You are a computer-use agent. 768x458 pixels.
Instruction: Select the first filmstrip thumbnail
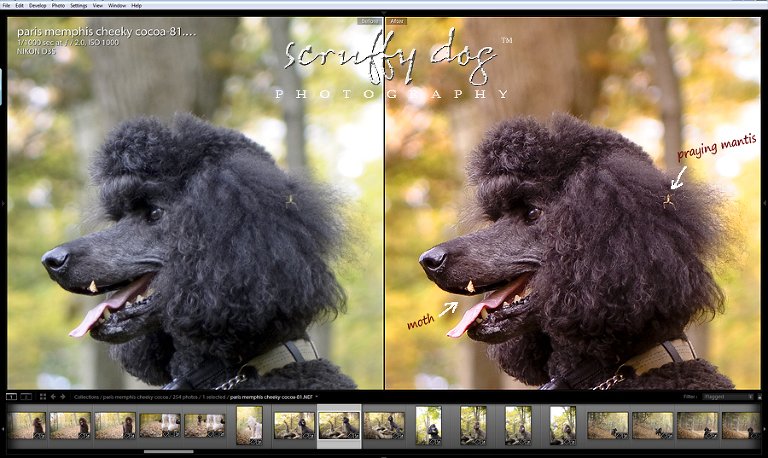pyautogui.click(x=26, y=425)
